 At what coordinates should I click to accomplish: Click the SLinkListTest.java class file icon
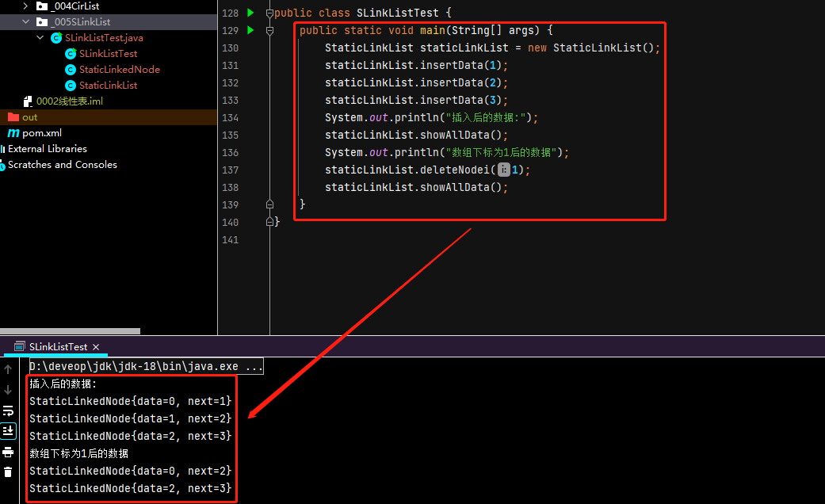[56, 38]
